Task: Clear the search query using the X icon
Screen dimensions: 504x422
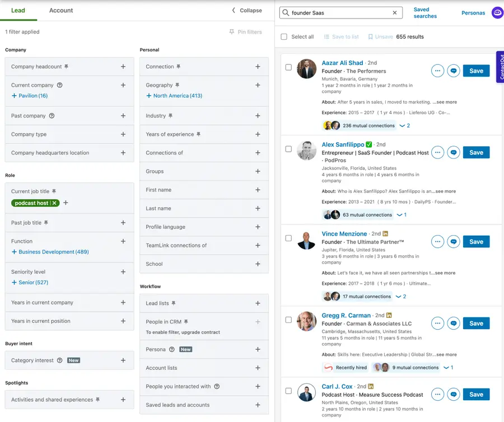Action: [394, 12]
